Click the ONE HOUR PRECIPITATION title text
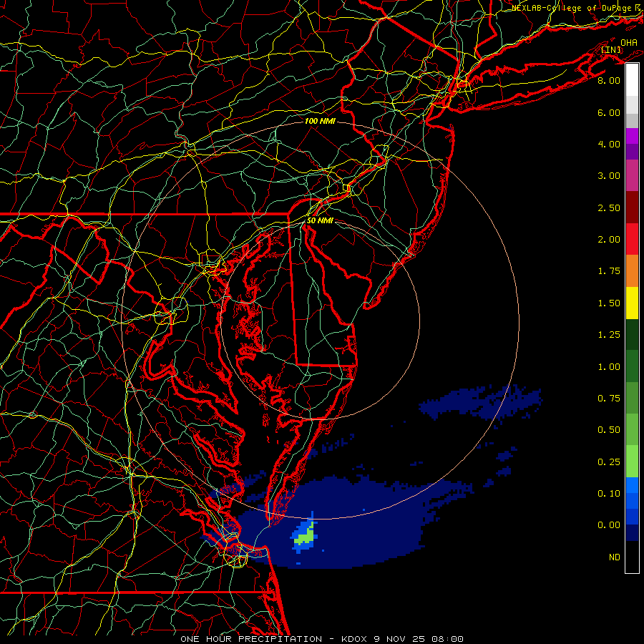The height and width of the screenshot is (644, 644). (251, 639)
